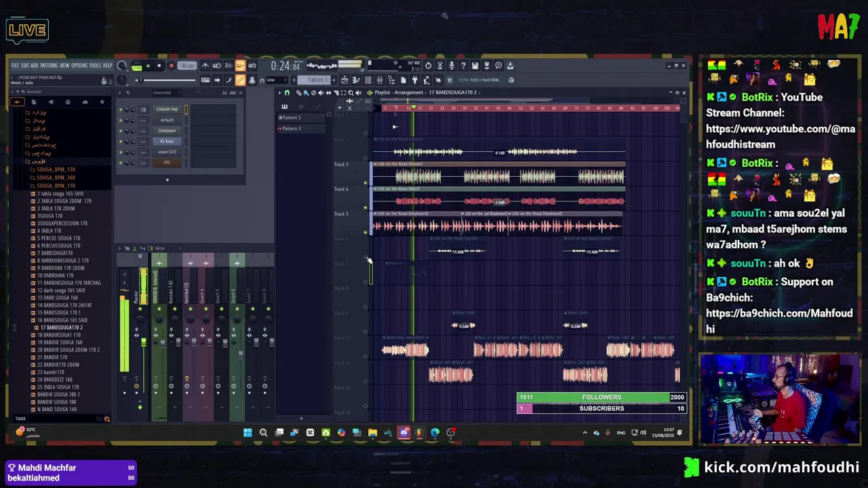Toggle PAT/SONG playback mode
The height and width of the screenshot is (488, 868).
point(136,66)
